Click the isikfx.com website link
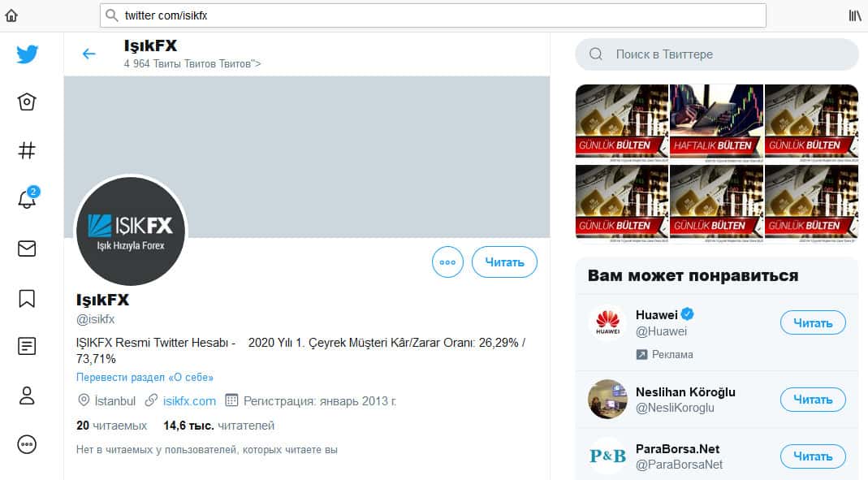The image size is (868, 480). click(x=189, y=401)
